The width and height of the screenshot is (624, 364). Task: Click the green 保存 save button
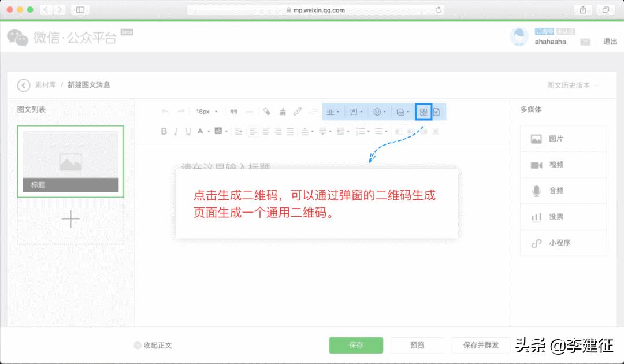(356, 345)
